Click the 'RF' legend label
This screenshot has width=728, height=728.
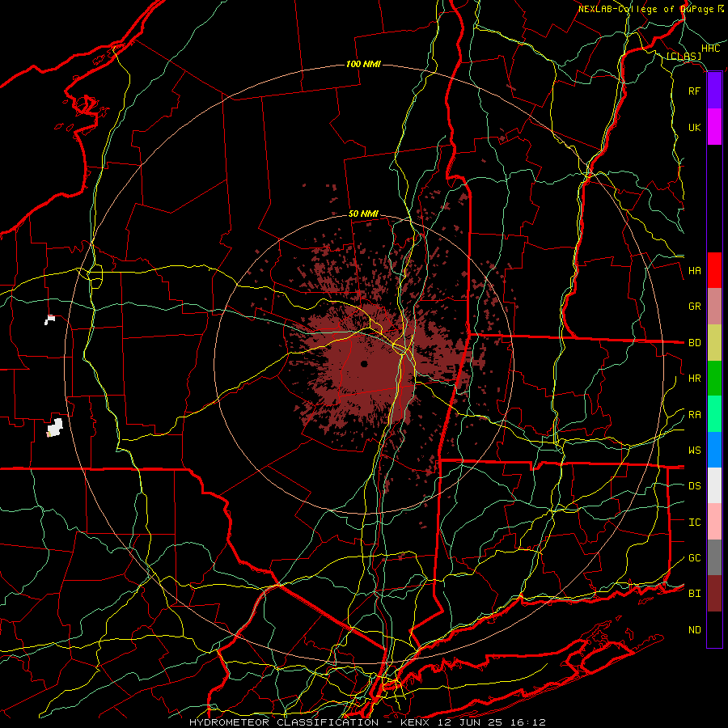(x=694, y=91)
